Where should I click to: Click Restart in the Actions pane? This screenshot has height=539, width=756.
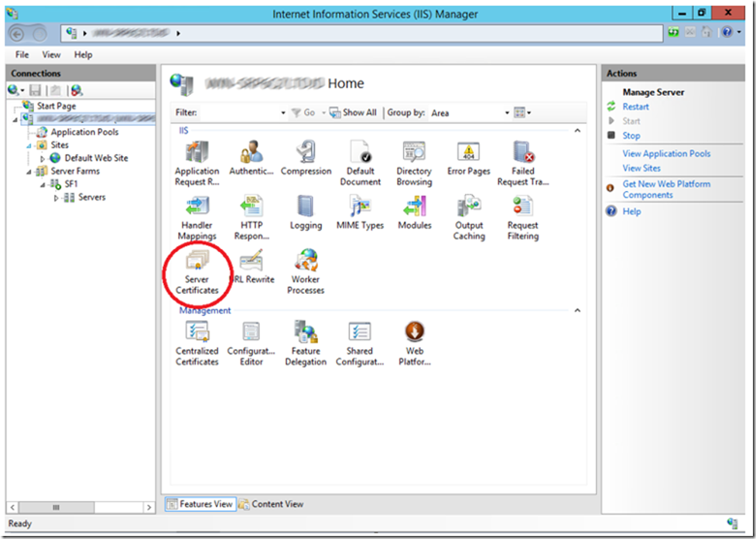pos(635,107)
